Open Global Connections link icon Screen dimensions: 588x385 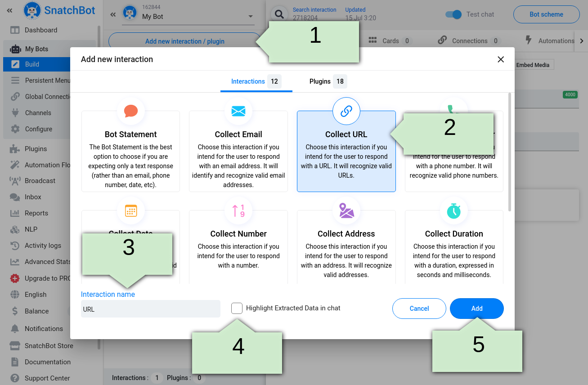[15, 97]
